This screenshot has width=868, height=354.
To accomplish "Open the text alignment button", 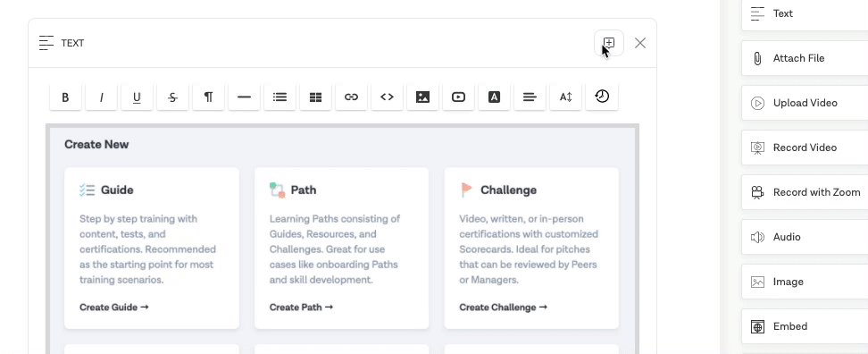I will pos(530,97).
